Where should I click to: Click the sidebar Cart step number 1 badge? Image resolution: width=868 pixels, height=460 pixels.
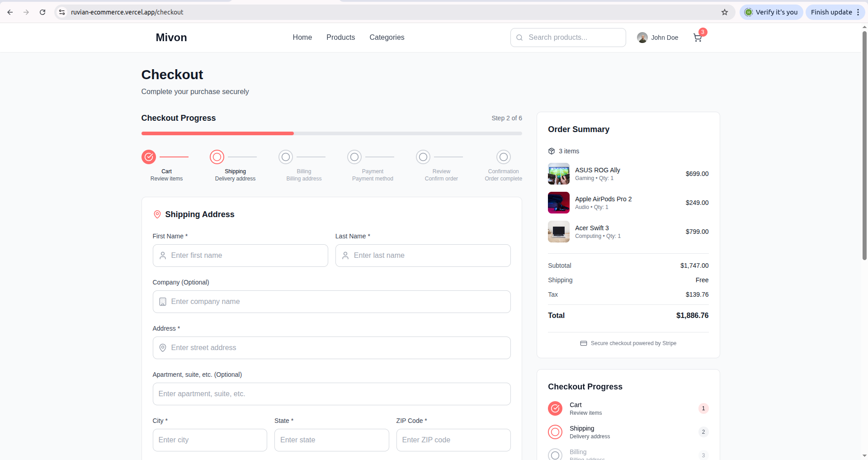coord(703,408)
